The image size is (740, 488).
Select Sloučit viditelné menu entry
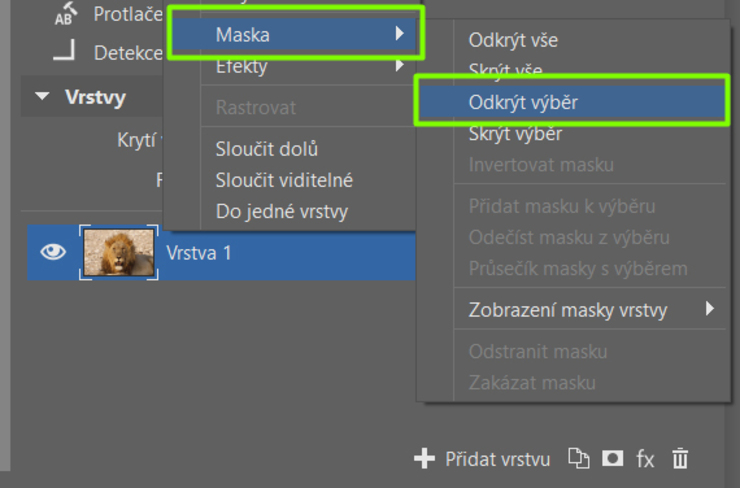click(284, 181)
